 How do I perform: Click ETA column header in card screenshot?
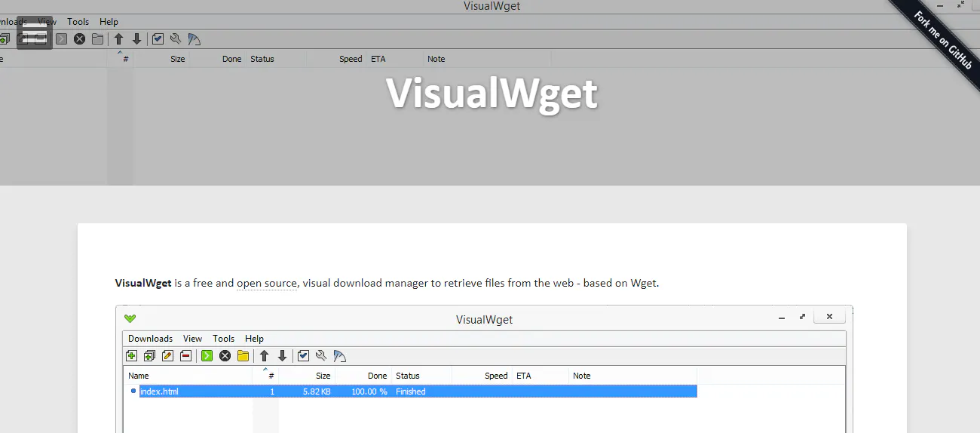(x=523, y=376)
